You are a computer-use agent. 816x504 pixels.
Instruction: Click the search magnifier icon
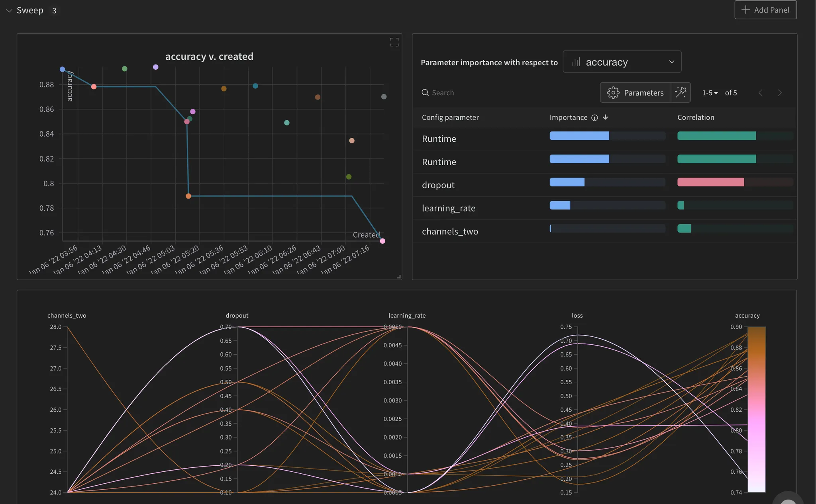[x=425, y=93]
